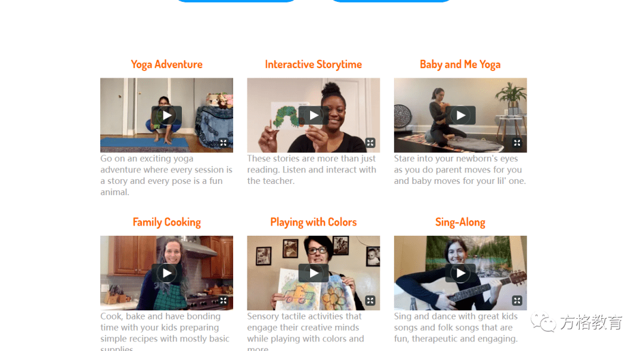Play the Yoga Adventure video
Screen dimensions: 644x351
pos(166,115)
